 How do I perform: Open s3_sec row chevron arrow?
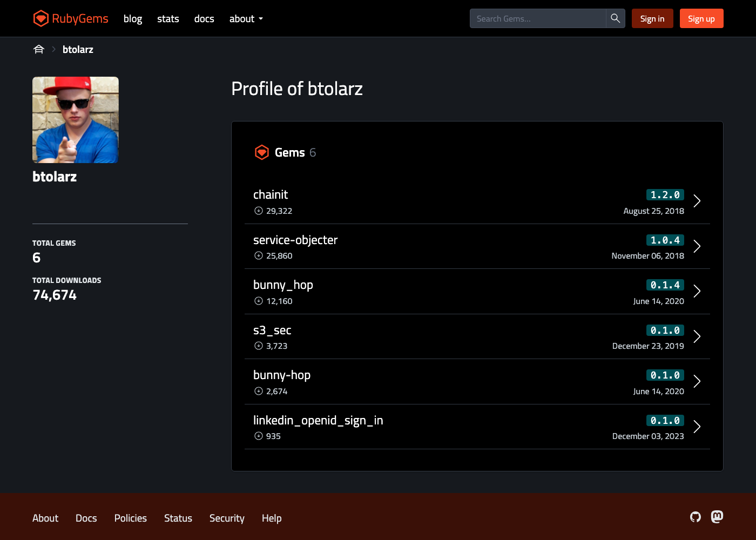click(x=697, y=336)
